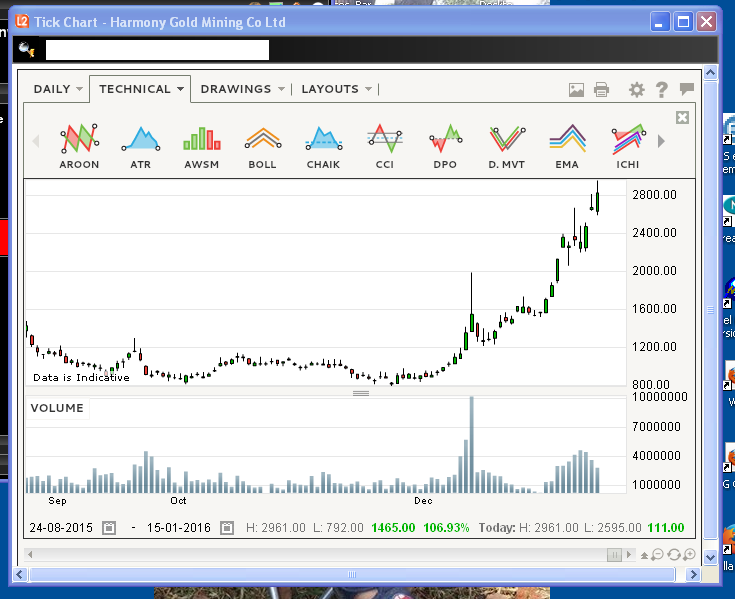Add the ATR indicator
Screen dimensions: 735x599
click(141, 146)
